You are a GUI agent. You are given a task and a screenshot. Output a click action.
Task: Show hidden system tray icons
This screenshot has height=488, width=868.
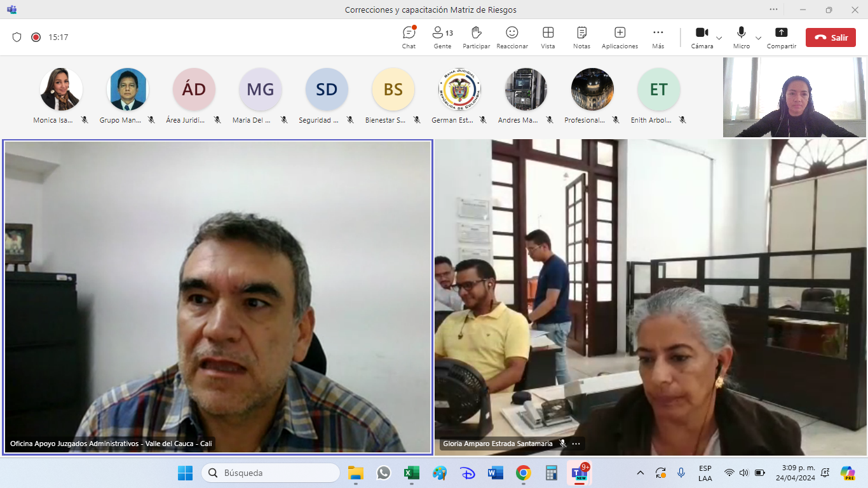tap(640, 473)
